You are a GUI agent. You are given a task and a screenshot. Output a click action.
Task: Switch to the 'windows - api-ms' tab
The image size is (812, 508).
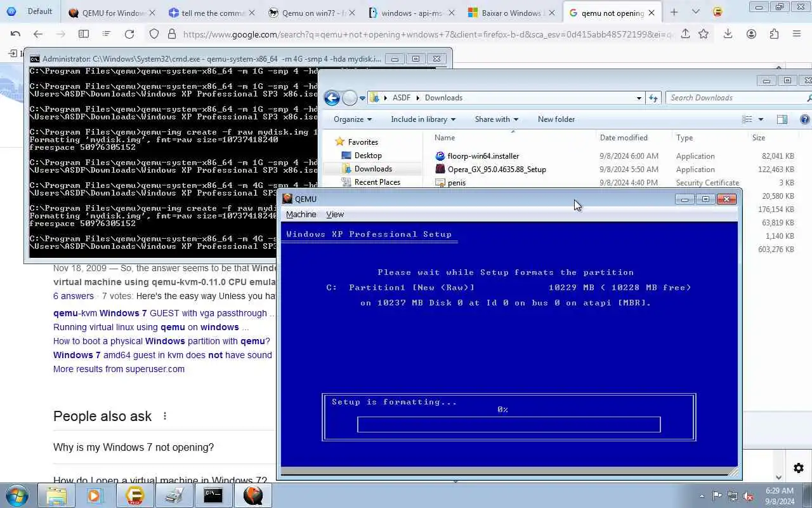(410, 13)
